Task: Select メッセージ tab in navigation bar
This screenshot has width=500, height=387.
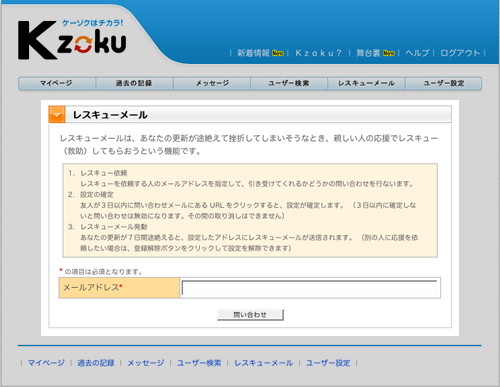Action: click(212, 83)
